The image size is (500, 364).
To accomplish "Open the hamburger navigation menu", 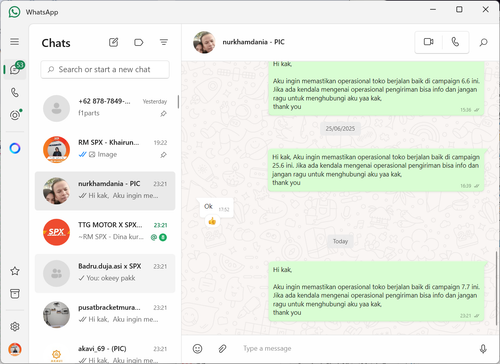I will pyautogui.click(x=14, y=42).
